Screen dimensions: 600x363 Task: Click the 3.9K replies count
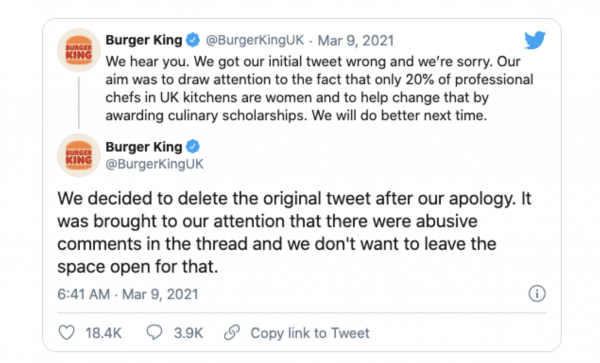pos(188,333)
